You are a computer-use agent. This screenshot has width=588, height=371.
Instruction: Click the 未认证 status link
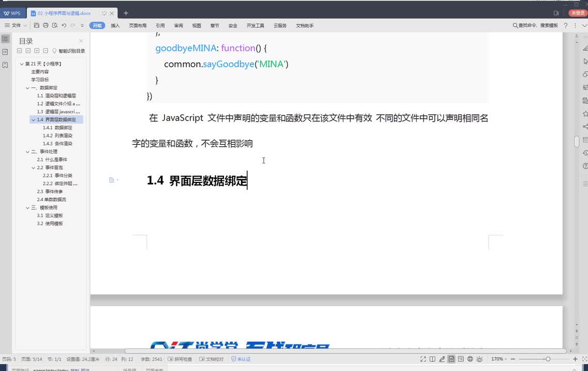(241, 359)
